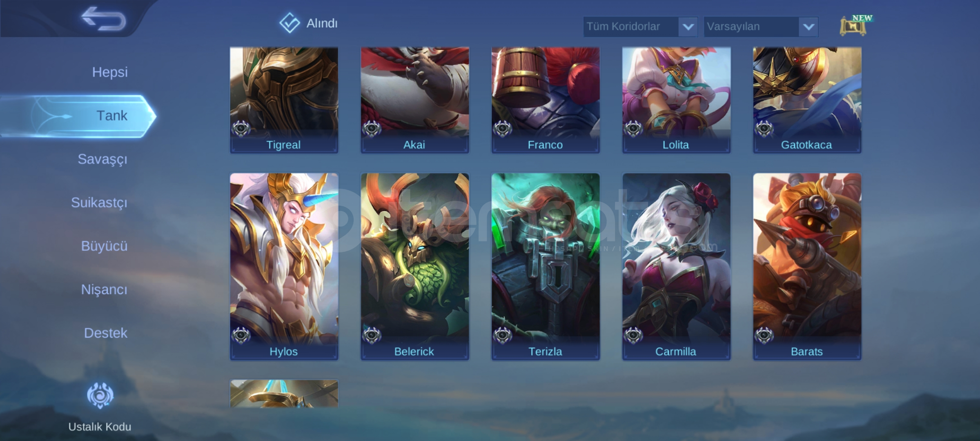Click the mastery badge on Barats card
980x441 pixels.
tap(764, 336)
